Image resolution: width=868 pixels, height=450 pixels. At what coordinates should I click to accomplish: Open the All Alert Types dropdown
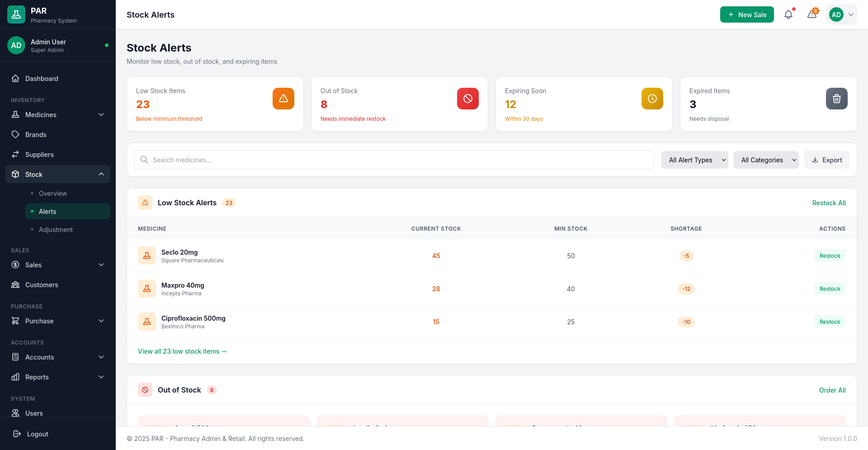695,160
